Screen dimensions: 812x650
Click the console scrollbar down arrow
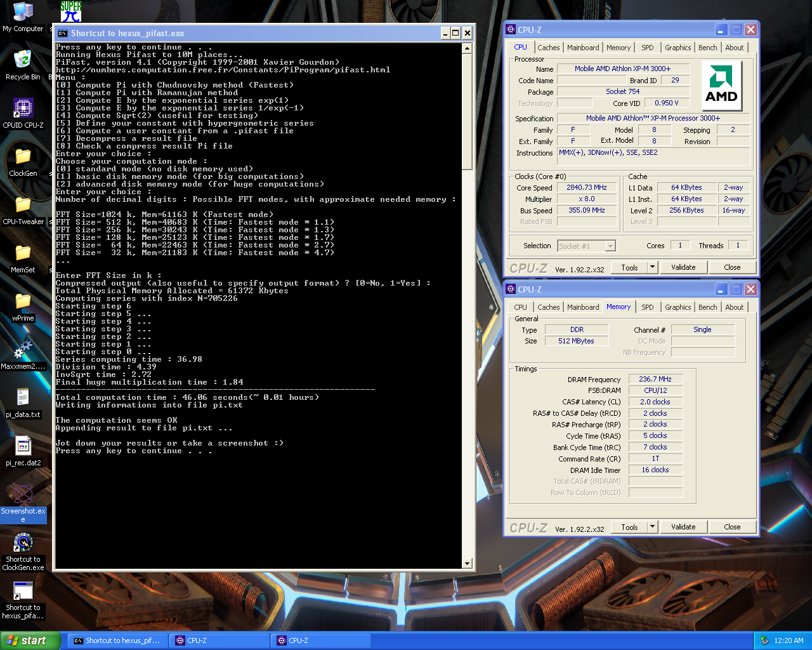coord(468,563)
